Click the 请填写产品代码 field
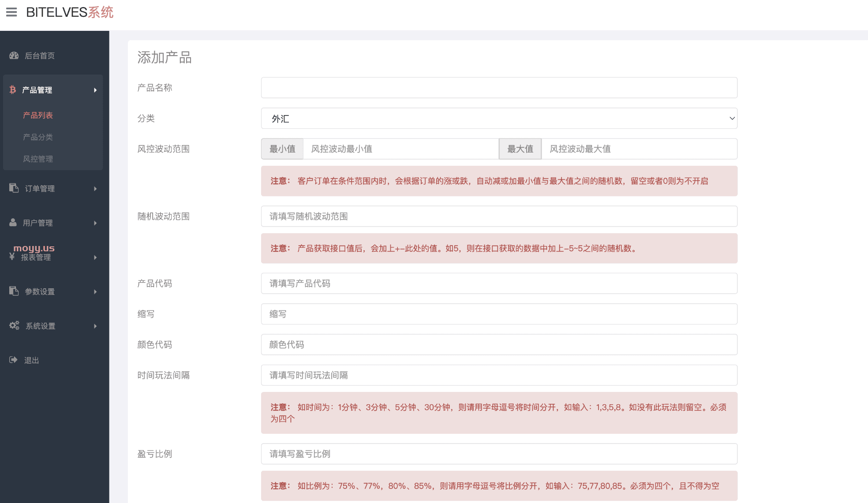868x503 pixels. point(499,283)
